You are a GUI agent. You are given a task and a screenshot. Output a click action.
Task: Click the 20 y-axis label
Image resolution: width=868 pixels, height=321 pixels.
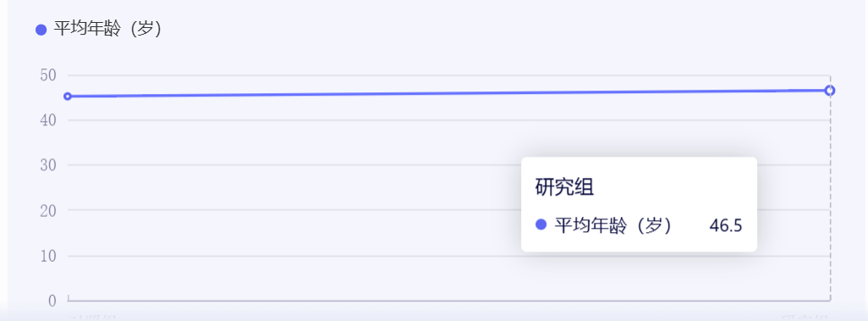click(x=49, y=210)
